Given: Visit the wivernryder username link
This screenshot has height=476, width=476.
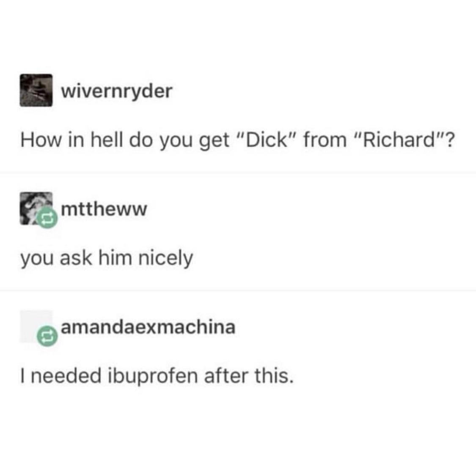Looking at the screenshot, I should click(x=117, y=91).
